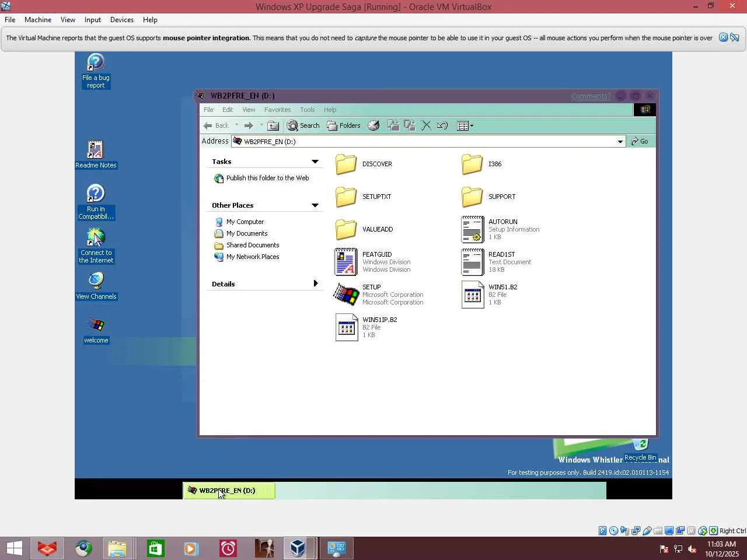Image resolution: width=747 pixels, height=560 pixels.
Task: Select the I386 folder
Action: (x=481, y=164)
